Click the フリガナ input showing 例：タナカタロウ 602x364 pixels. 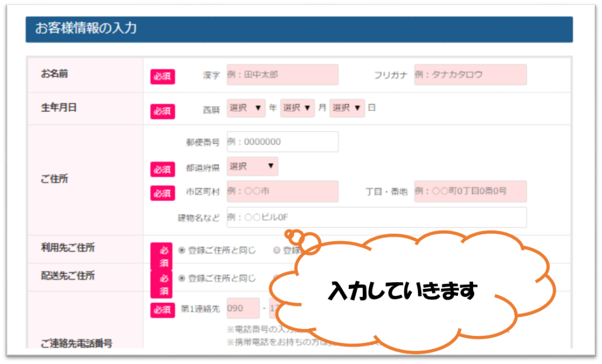click(470, 75)
